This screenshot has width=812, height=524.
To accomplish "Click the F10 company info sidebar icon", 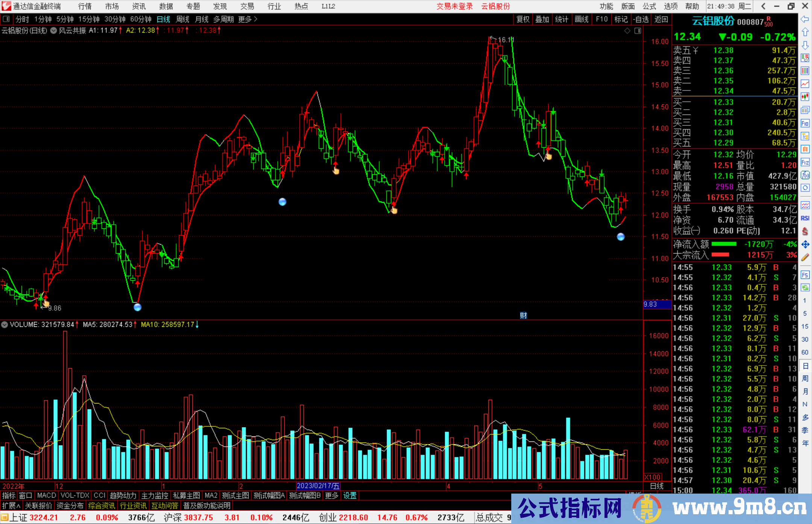I will coord(805,123).
